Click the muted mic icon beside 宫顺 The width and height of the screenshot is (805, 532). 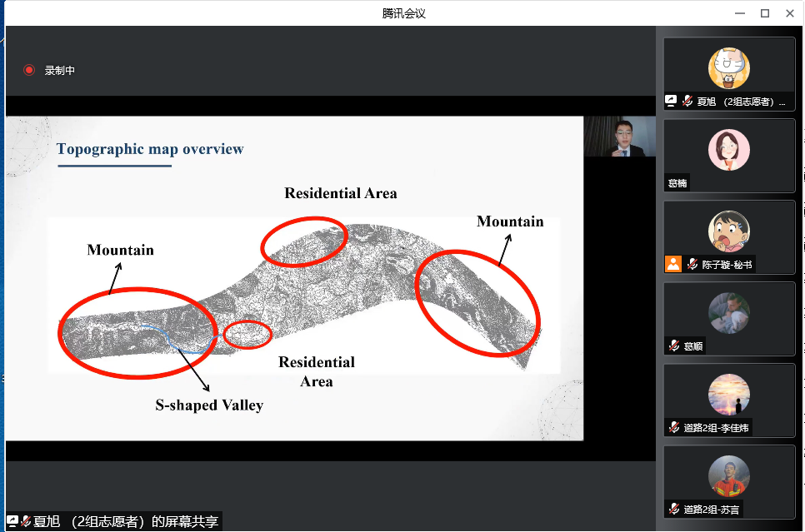click(673, 346)
